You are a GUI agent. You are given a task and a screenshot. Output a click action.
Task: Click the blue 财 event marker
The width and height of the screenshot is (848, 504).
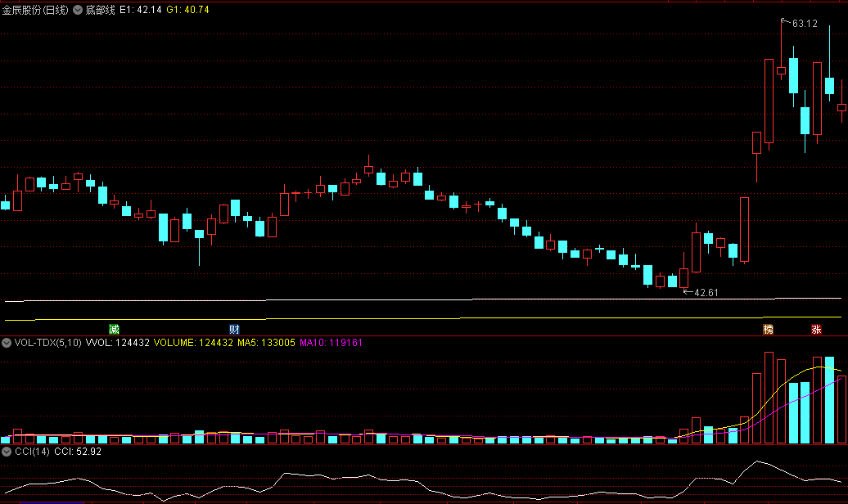point(234,330)
